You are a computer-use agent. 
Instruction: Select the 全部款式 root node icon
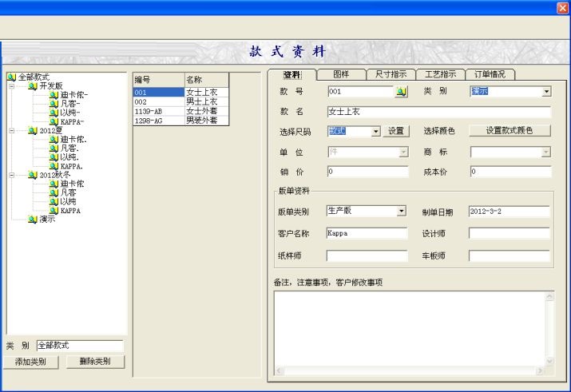click(x=11, y=77)
